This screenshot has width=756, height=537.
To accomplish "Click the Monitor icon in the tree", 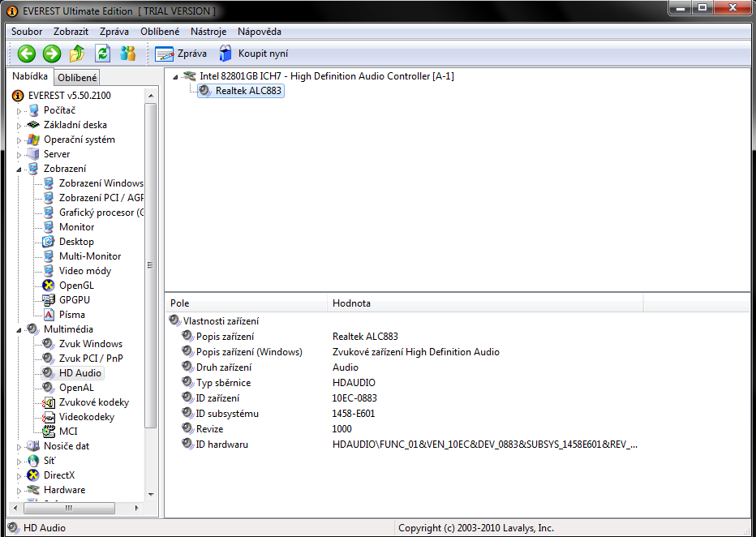I will [x=48, y=227].
